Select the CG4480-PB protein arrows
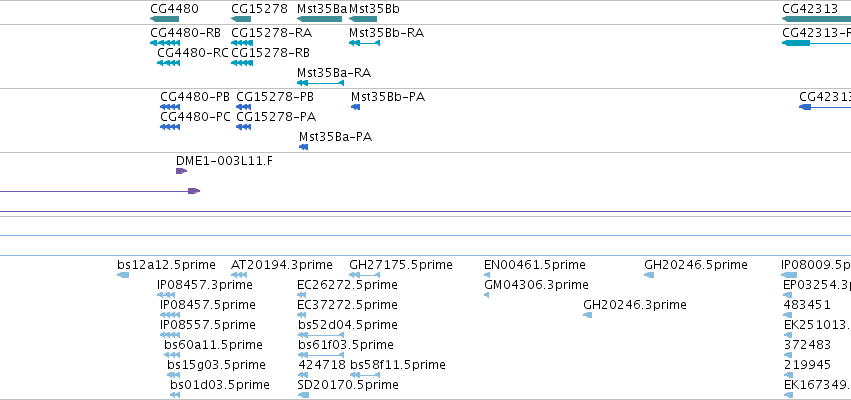851x400 pixels. click(170, 107)
